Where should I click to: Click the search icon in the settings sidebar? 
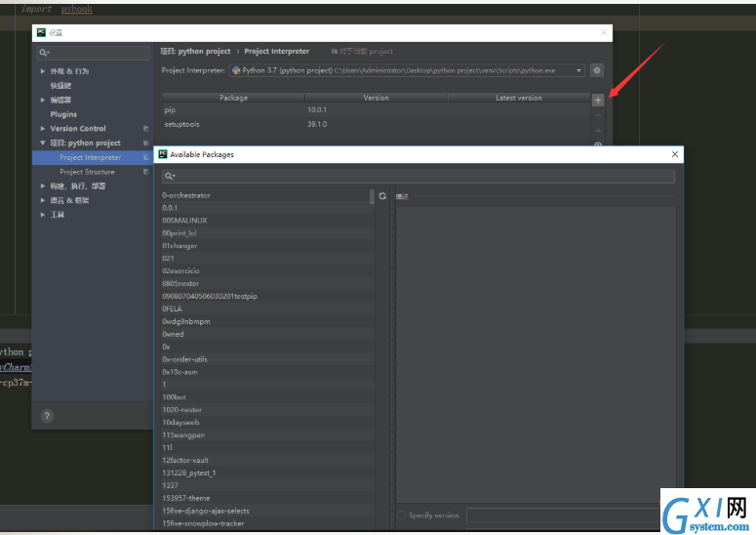tap(44, 53)
